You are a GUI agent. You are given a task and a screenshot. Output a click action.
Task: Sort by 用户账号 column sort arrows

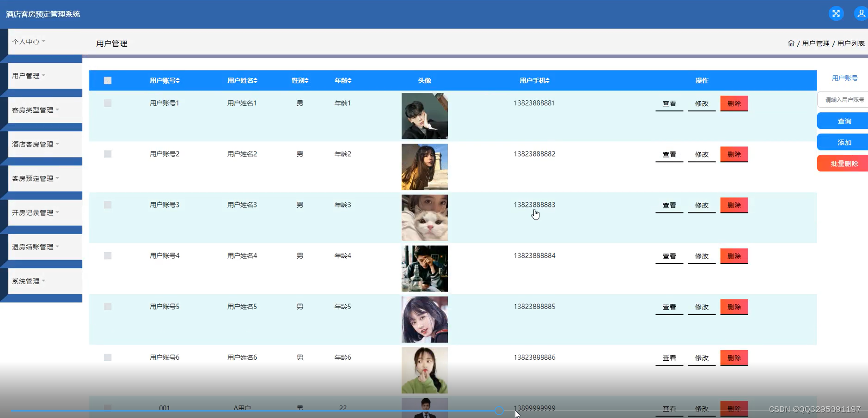click(177, 80)
